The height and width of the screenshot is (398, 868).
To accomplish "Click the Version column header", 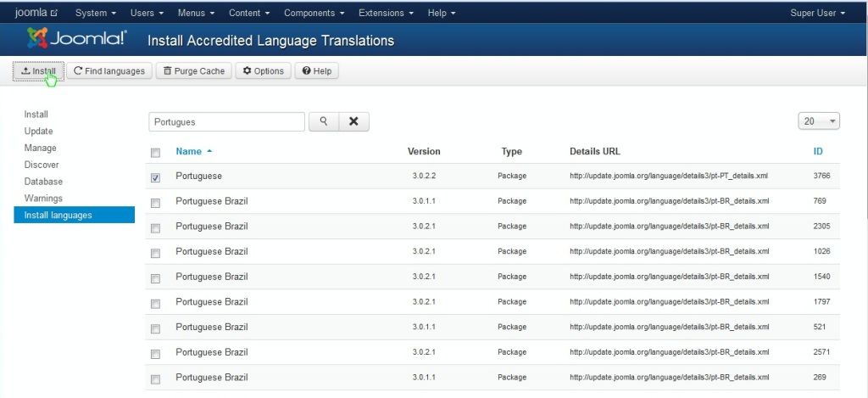I will click(424, 151).
